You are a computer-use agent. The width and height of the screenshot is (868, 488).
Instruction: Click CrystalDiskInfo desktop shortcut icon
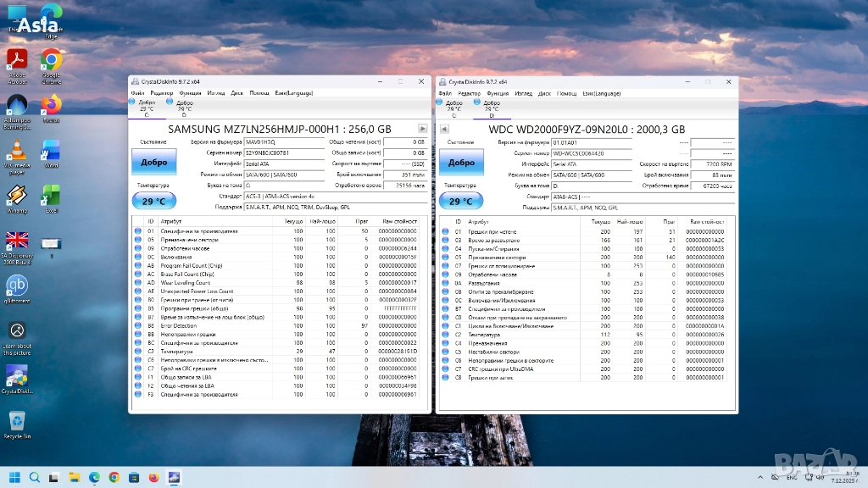(16, 375)
